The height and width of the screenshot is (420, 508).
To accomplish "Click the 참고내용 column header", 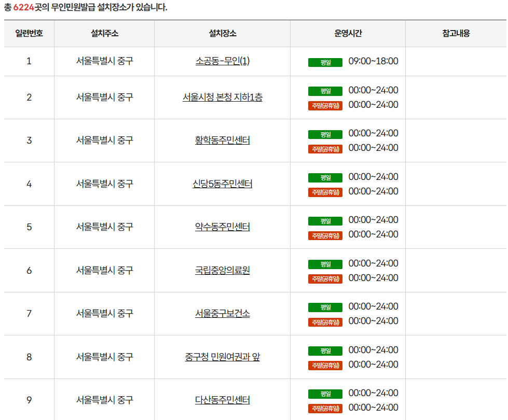I will (x=456, y=33).
